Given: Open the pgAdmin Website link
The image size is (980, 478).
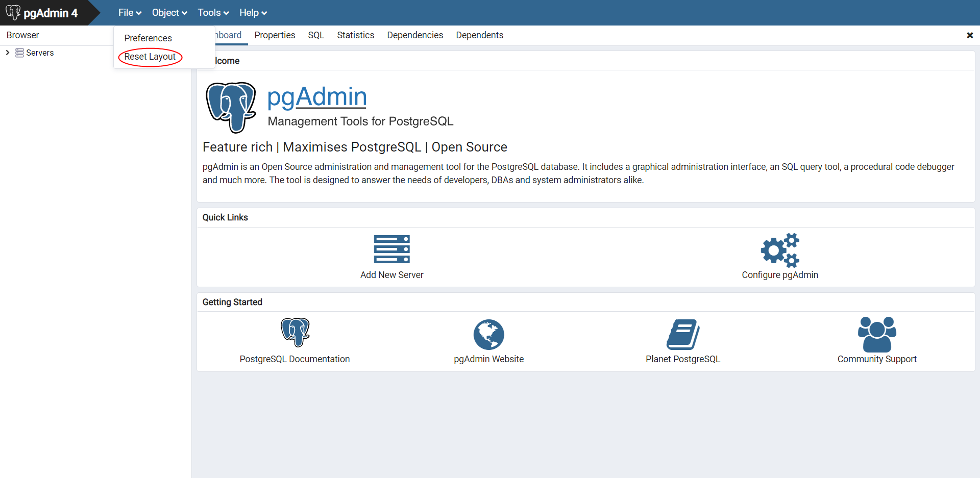Looking at the screenshot, I should coord(488,359).
